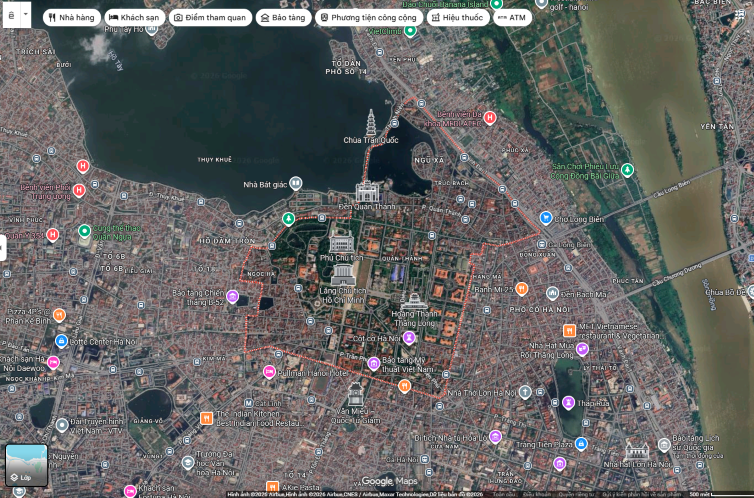Click the Nhà Thờ Lớn Hà Nội pin
Image resolution: width=754 pixels, height=498 pixels.
pos(525,392)
